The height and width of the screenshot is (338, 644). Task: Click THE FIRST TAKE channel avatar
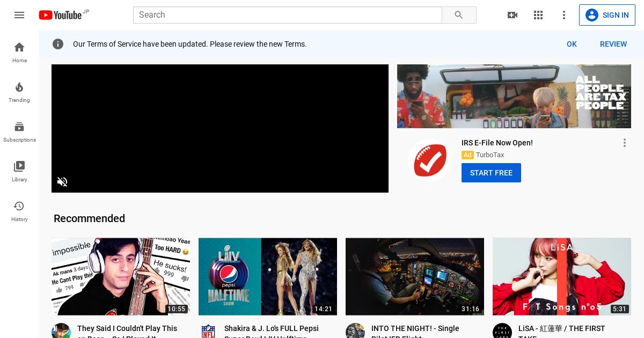point(502,331)
